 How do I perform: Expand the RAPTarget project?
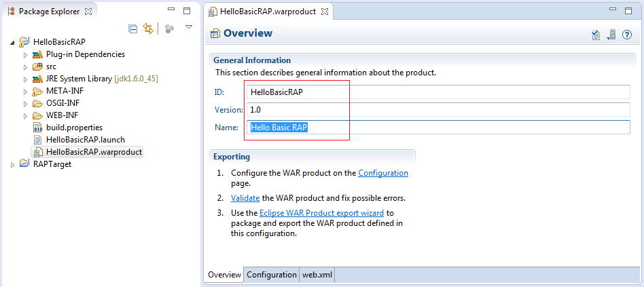12,165
